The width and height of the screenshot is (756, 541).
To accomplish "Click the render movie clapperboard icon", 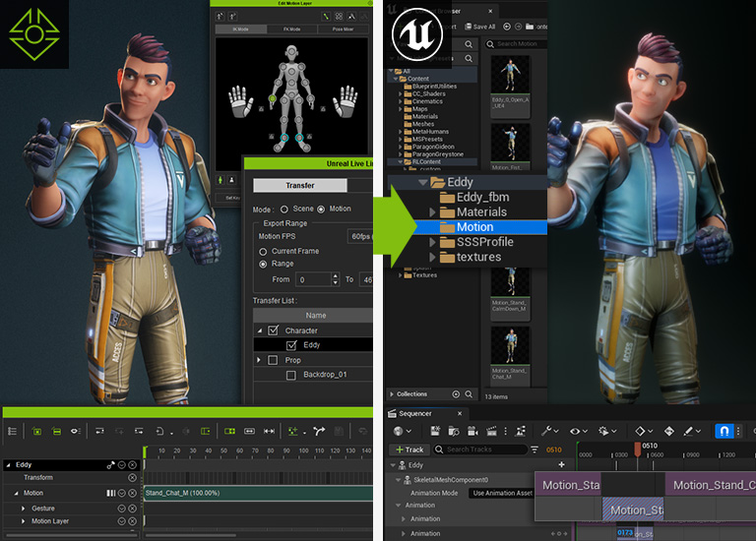I will 491,431.
